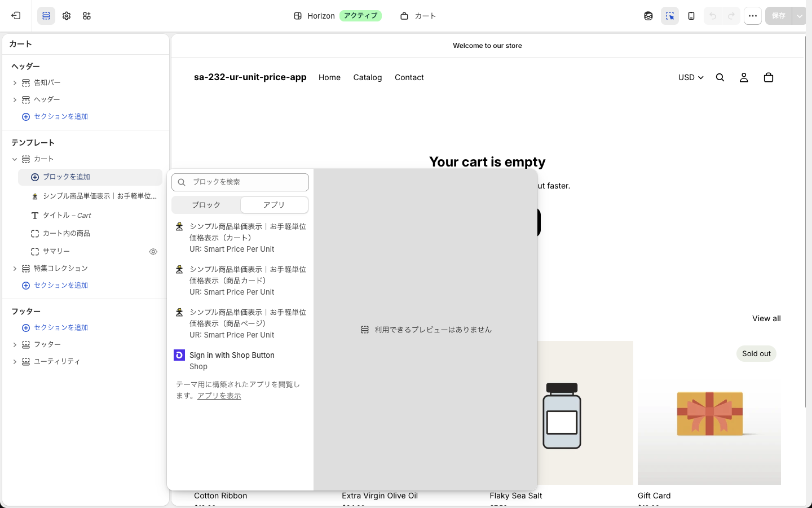Expand the 特集コレクション section
The image size is (812, 508).
[x=15, y=269]
